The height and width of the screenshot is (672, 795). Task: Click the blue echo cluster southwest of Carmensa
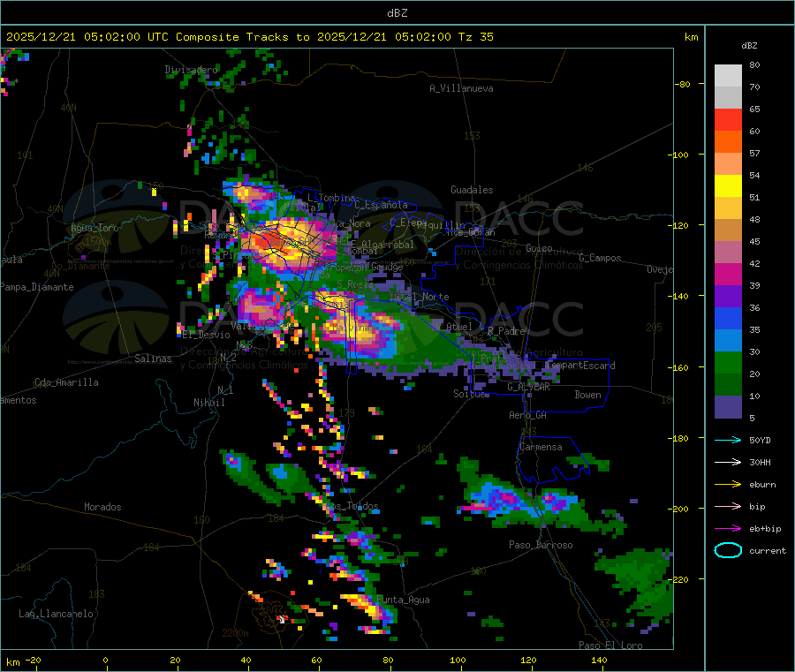(499, 499)
